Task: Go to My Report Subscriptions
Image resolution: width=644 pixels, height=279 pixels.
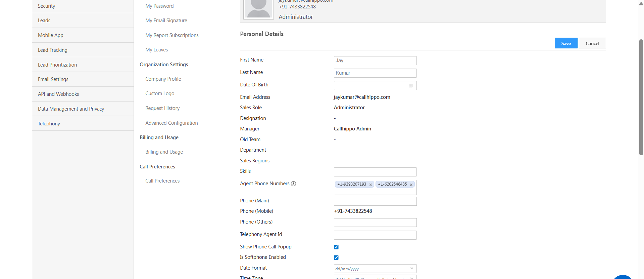Action: (x=172, y=35)
